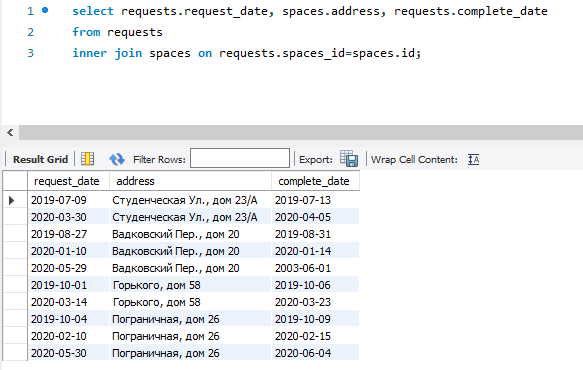Screen dimensions: 583x370
Task: Select cell 2020-03-30 in request_date
Action: point(68,217)
